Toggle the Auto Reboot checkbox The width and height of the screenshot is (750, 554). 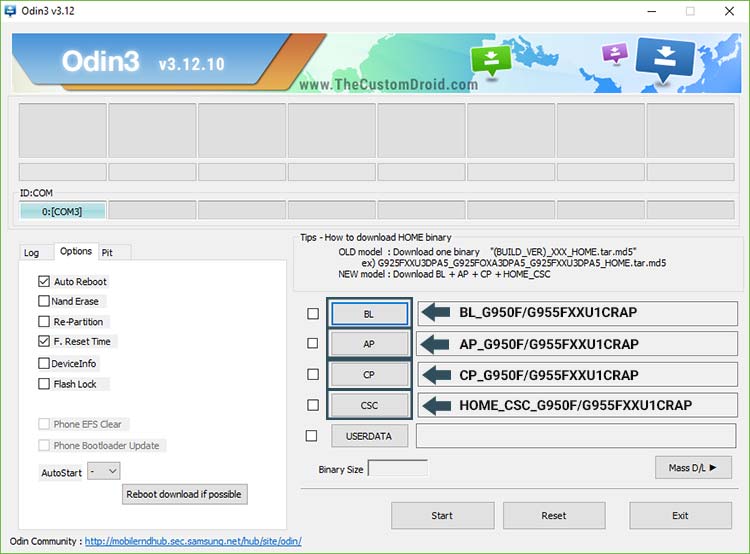tap(44, 281)
